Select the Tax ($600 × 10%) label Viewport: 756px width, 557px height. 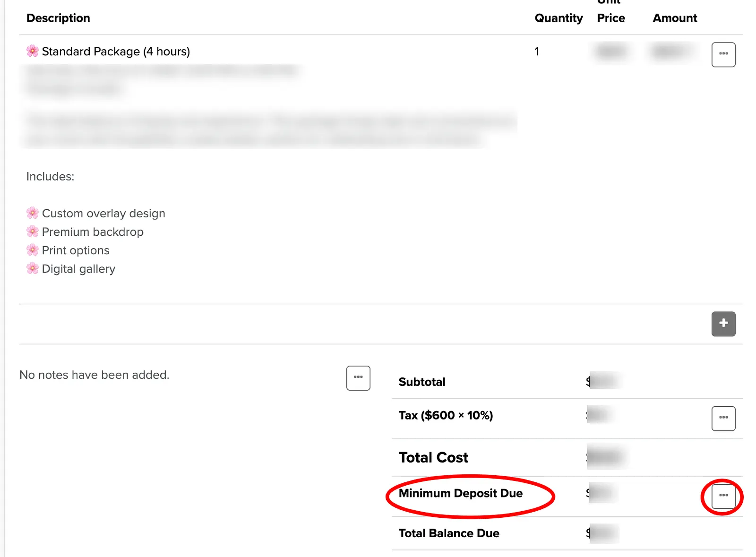click(446, 415)
